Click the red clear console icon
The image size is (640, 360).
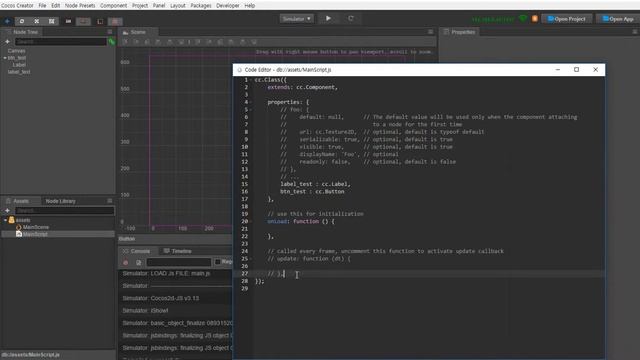point(126,262)
